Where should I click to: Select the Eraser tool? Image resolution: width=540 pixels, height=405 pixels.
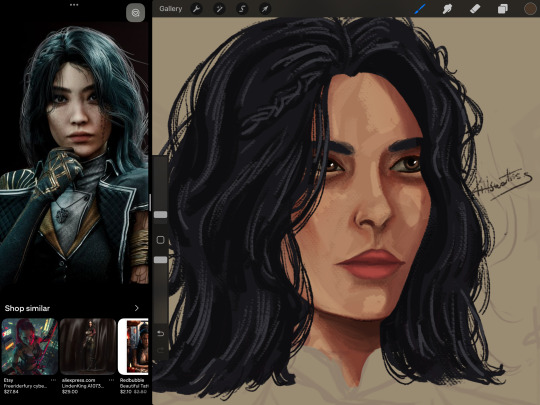coord(475,9)
